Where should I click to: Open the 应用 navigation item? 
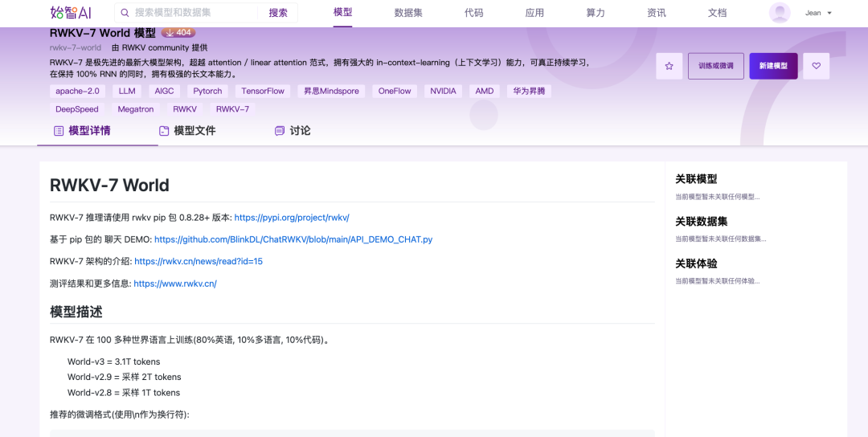coord(534,13)
